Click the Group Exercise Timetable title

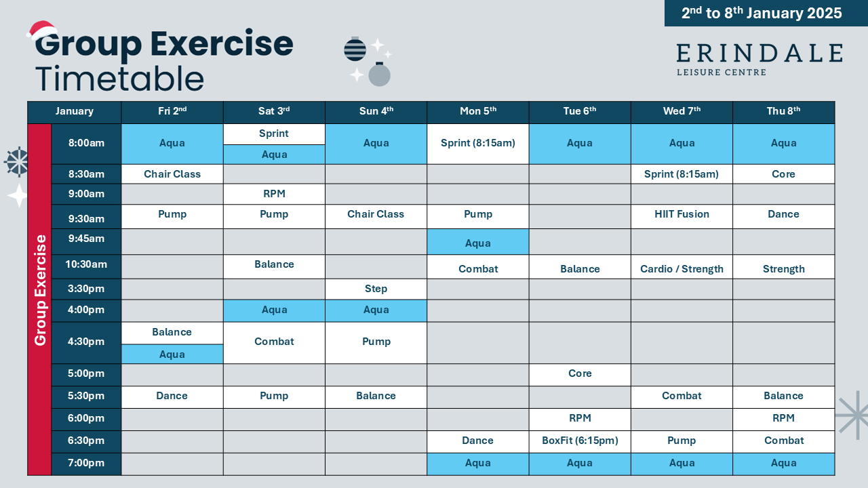[164, 61]
